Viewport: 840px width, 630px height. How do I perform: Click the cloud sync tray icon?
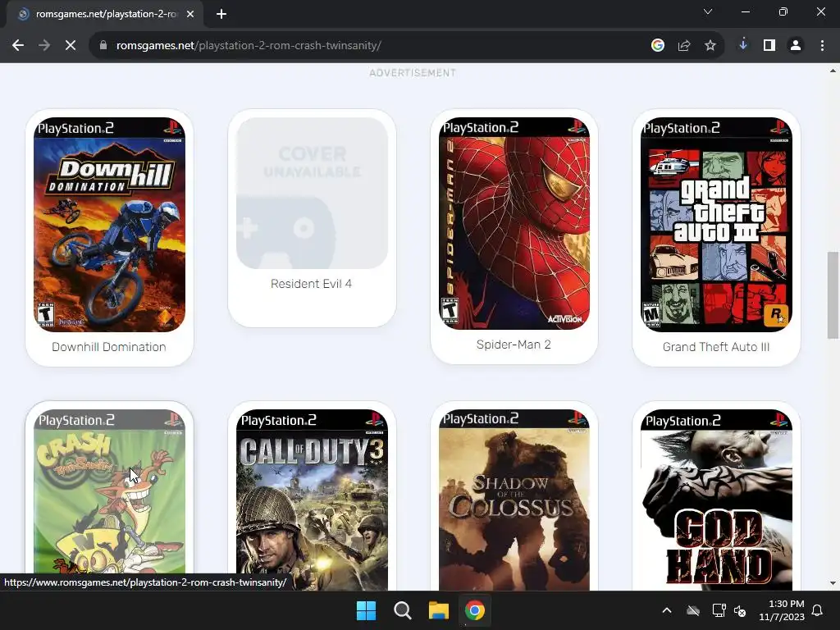click(x=693, y=610)
